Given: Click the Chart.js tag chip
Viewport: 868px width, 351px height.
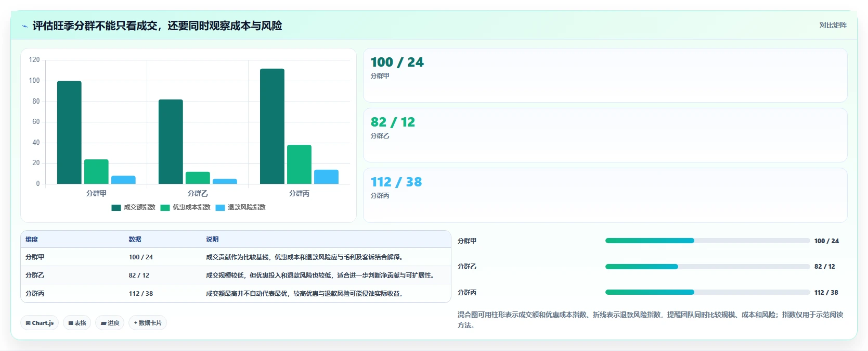Looking at the screenshot, I should 40,323.
